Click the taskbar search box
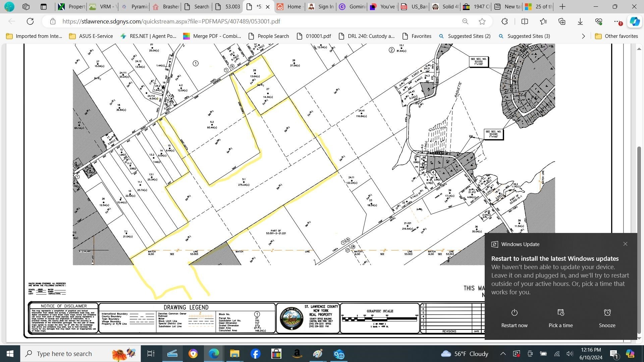 (80, 354)
